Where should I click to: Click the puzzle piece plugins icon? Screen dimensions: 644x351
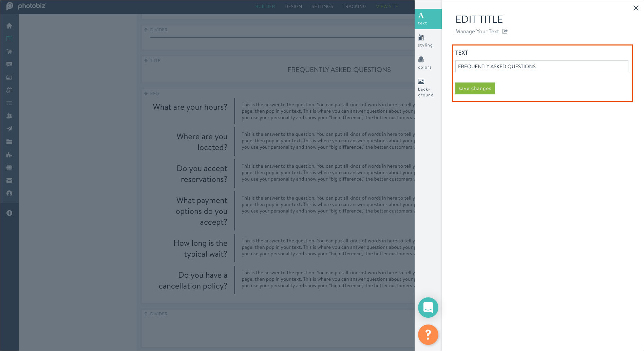click(x=9, y=155)
